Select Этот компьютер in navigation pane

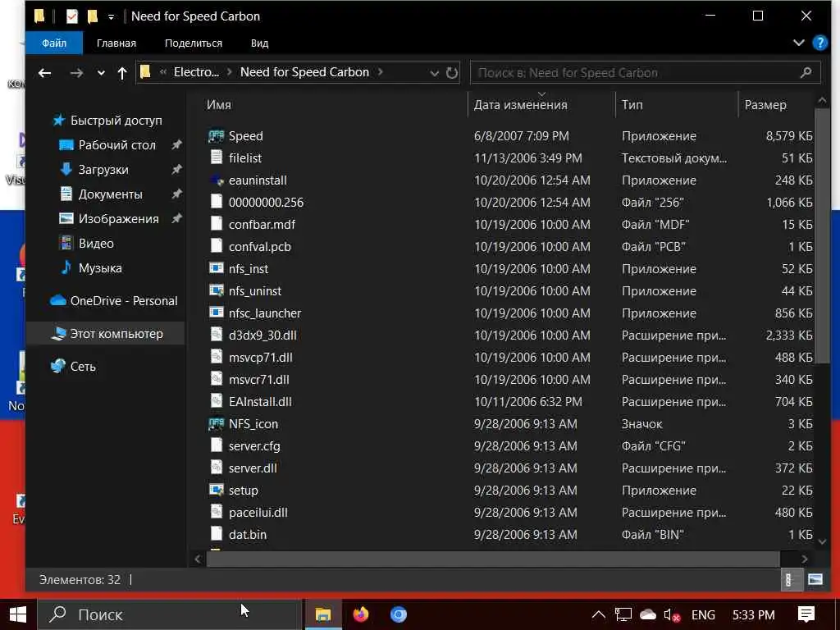(x=106, y=333)
